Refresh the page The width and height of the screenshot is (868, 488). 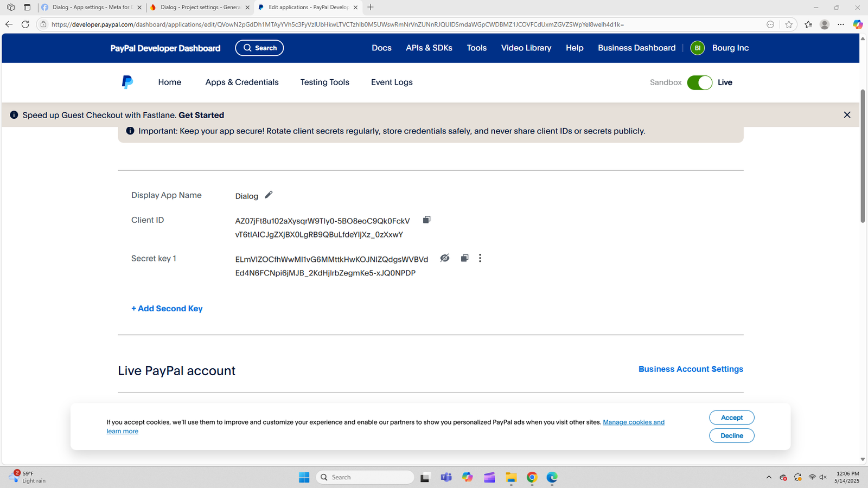pyautogui.click(x=25, y=24)
